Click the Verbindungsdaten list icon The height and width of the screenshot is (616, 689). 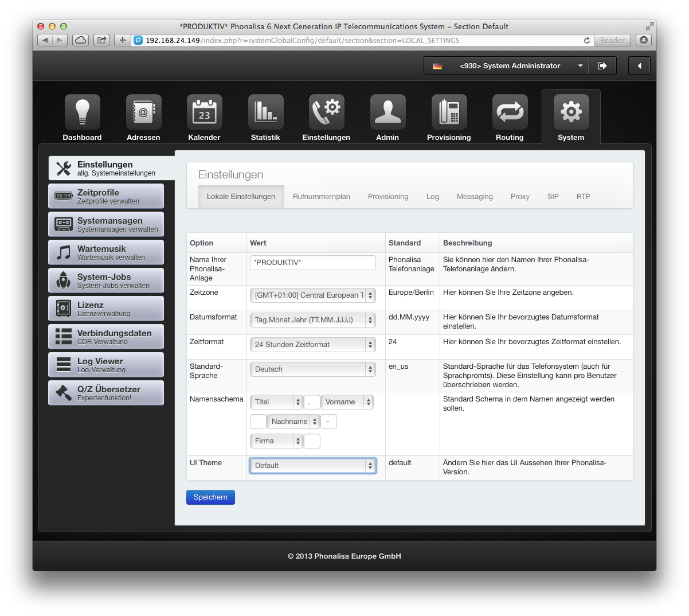pyautogui.click(x=63, y=337)
